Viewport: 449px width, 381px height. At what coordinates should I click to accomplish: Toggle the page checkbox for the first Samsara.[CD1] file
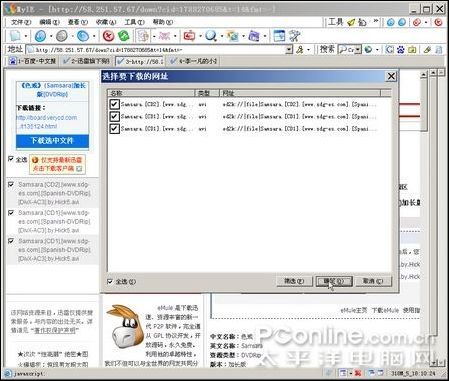tap(11, 213)
